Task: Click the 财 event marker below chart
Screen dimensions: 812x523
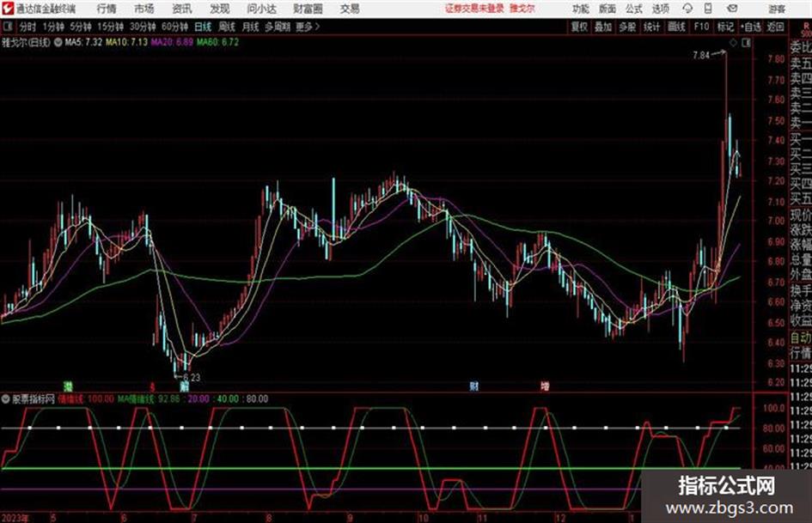Action: click(473, 386)
